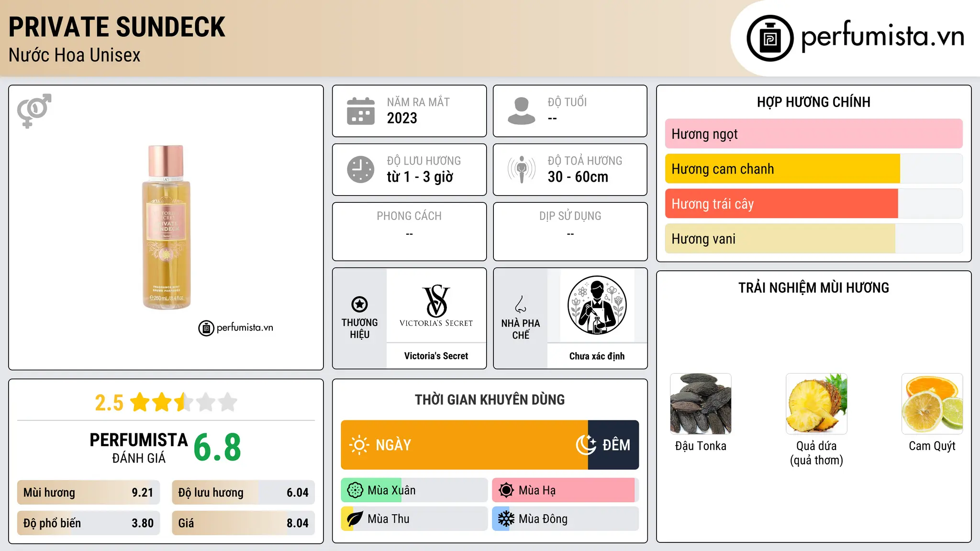Screen dimensions: 980x551
Task: Click the sillage projection icon
Action: coord(522,169)
